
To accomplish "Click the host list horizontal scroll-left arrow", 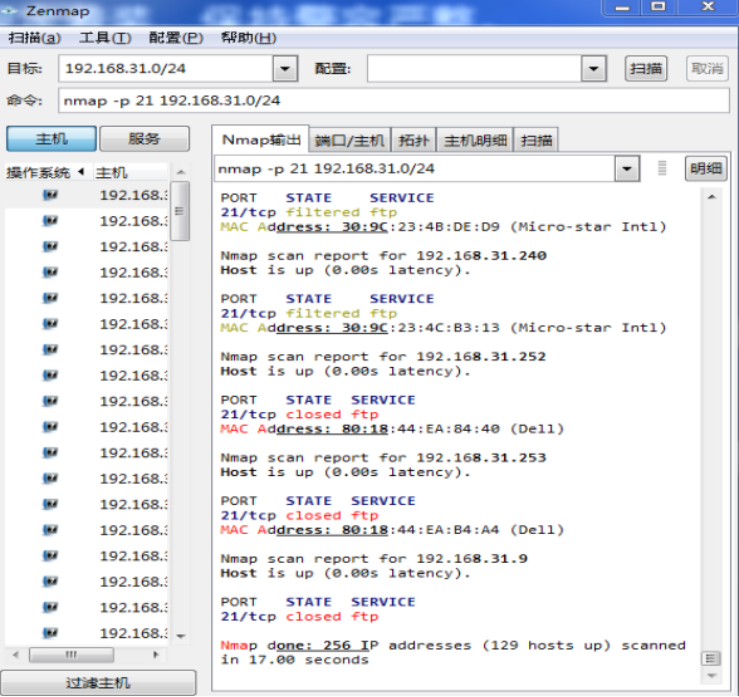I will [x=16, y=655].
